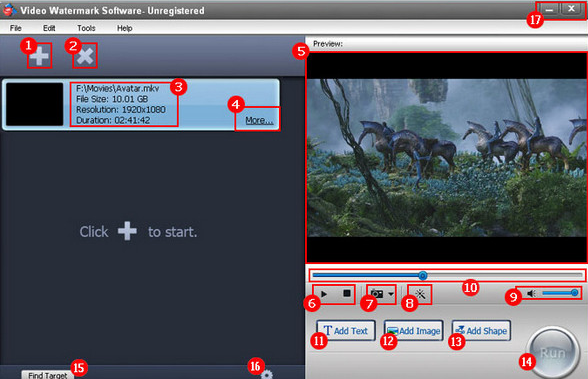Screen dimensions: 588x379
Task: Click the application logo icon in title bar
Action: click(9, 10)
